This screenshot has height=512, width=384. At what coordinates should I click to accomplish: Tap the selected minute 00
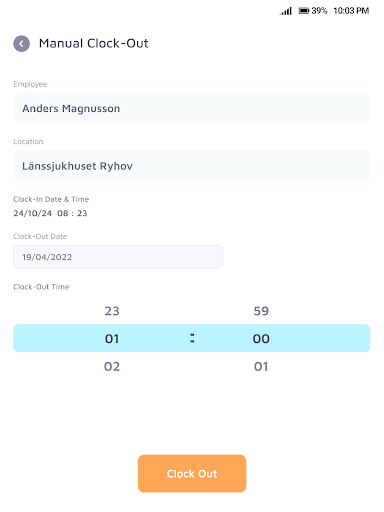261,339
